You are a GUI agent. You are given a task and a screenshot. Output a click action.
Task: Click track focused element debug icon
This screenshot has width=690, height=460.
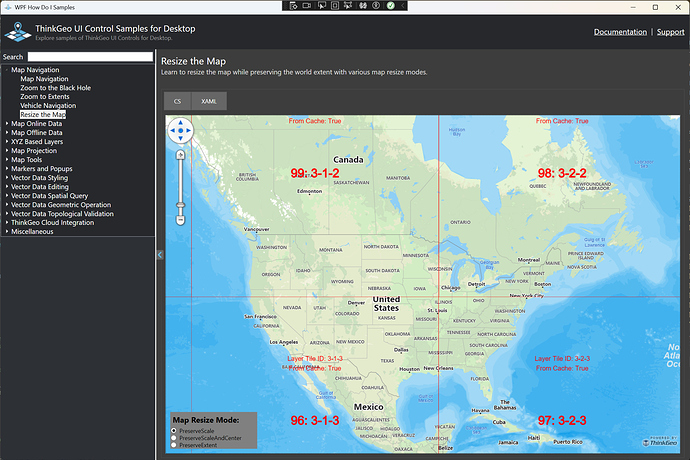(348, 6)
